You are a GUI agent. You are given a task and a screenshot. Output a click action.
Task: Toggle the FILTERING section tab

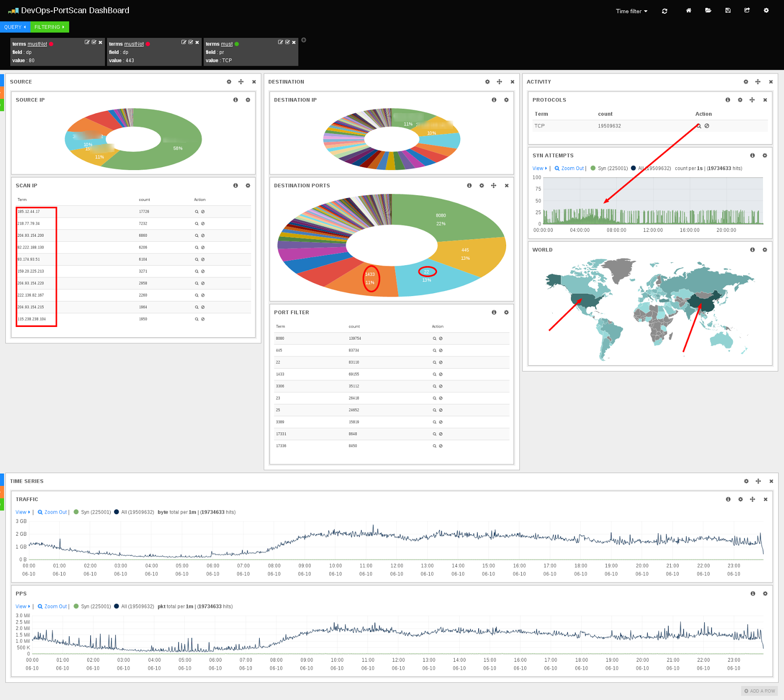tap(49, 27)
